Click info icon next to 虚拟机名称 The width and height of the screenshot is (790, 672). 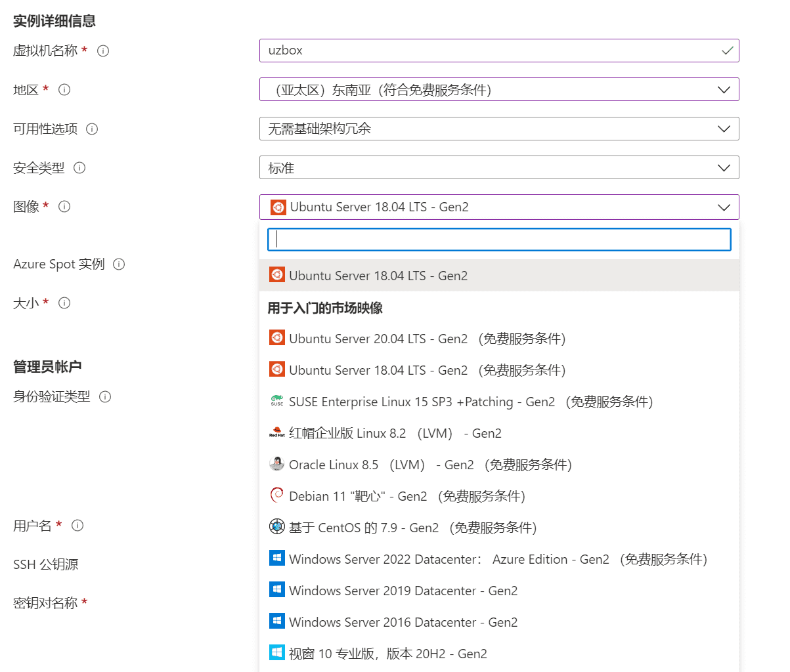click(x=103, y=51)
